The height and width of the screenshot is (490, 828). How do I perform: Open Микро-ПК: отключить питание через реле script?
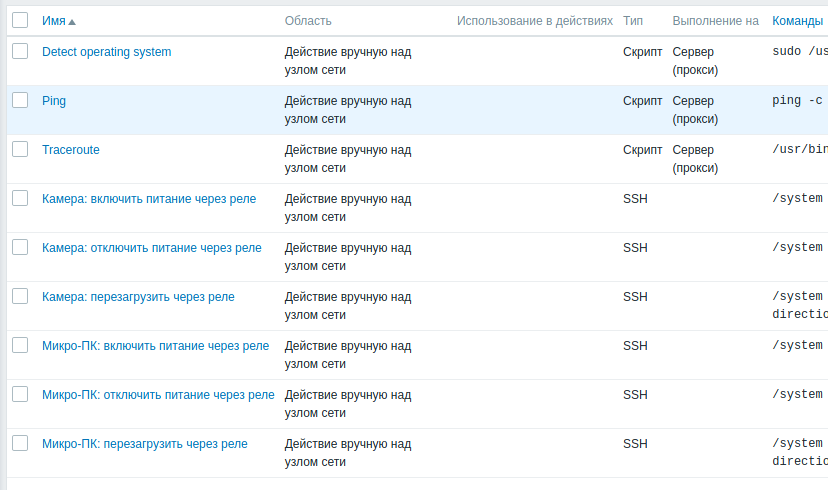pyautogui.click(x=158, y=395)
